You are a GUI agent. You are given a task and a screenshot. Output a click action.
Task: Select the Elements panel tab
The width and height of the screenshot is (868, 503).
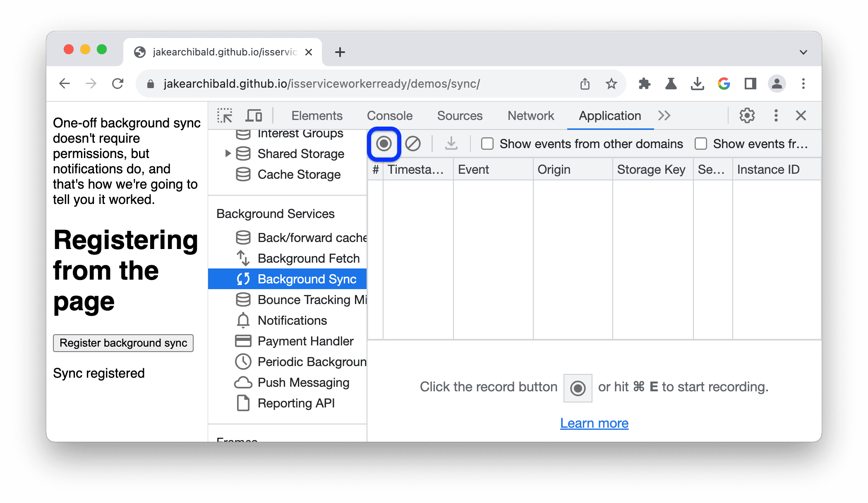tap(317, 115)
